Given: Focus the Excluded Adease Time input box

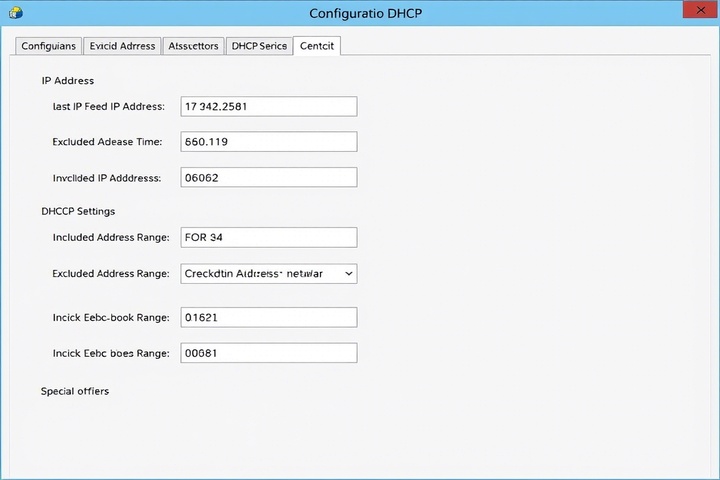Looking at the screenshot, I should click(x=268, y=142).
